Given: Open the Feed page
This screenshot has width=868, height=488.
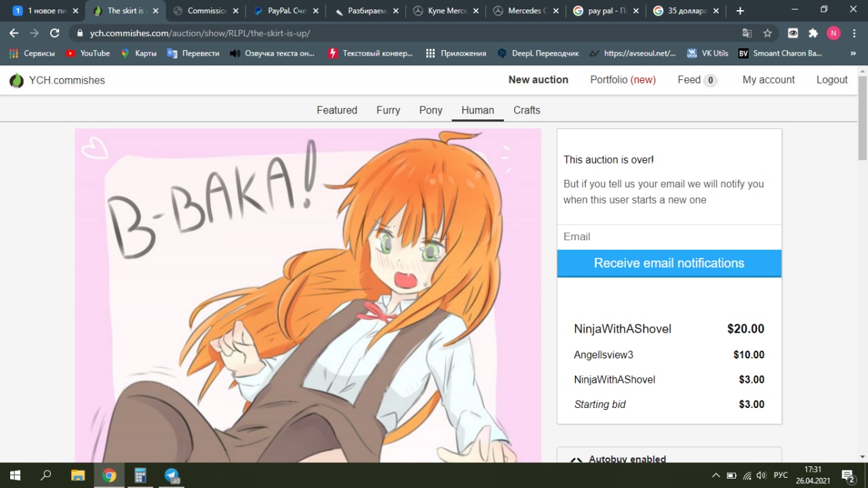Looking at the screenshot, I should tap(697, 79).
